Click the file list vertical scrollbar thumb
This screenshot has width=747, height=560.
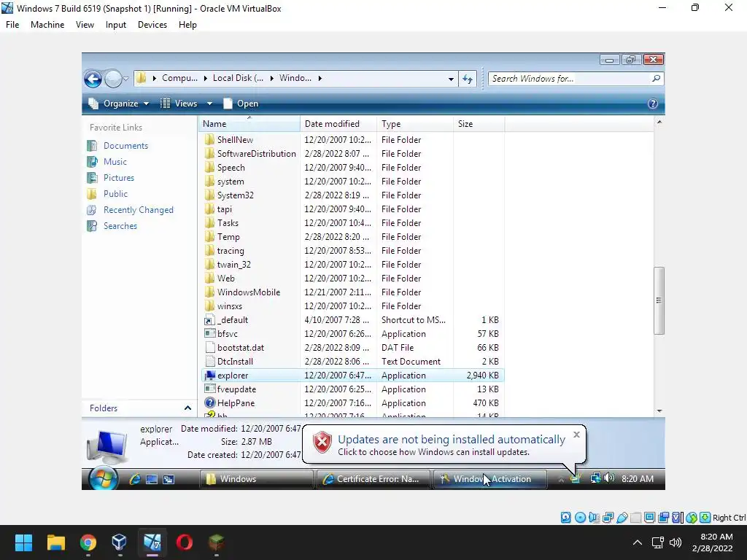659,300
